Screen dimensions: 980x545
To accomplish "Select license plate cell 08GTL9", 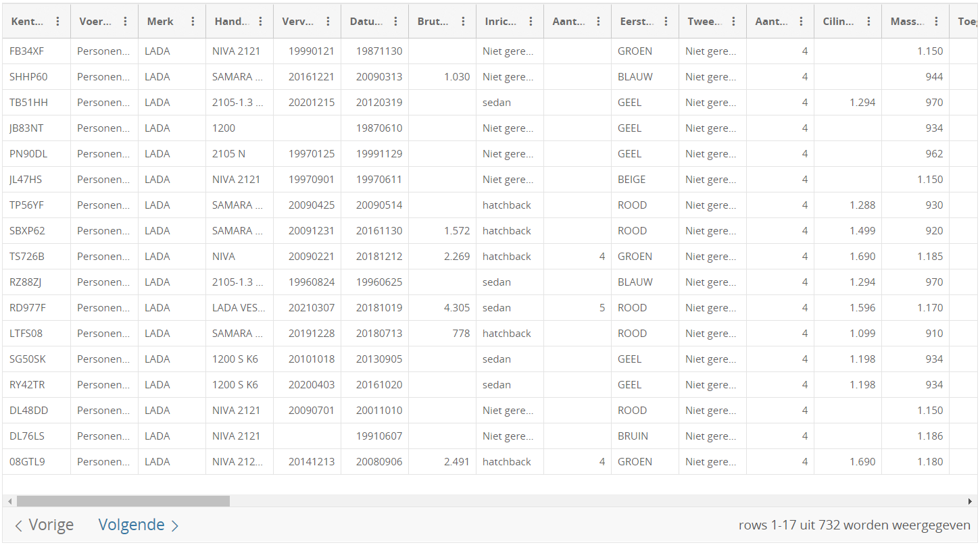I will coord(36,462).
